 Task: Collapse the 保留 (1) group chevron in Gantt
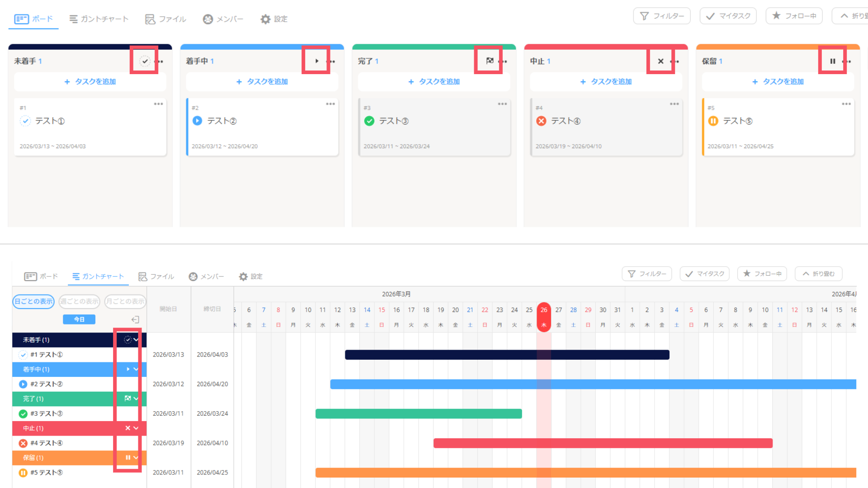tap(136, 458)
